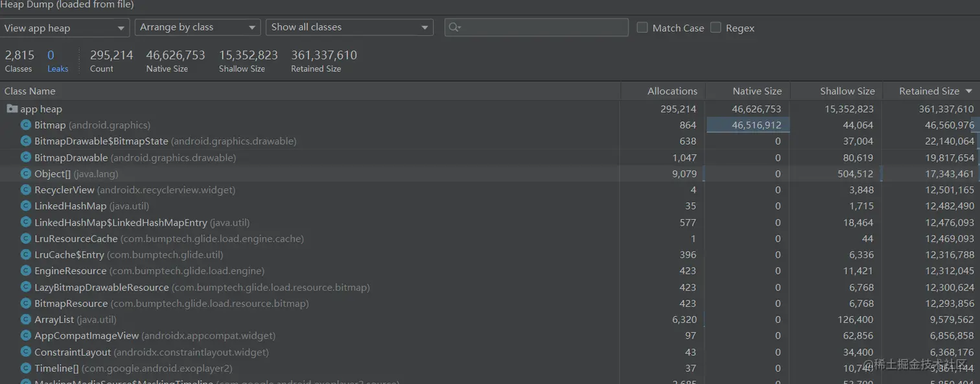Open the View app heap dropdown
Screen dimensions: 980x384
click(x=65, y=28)
